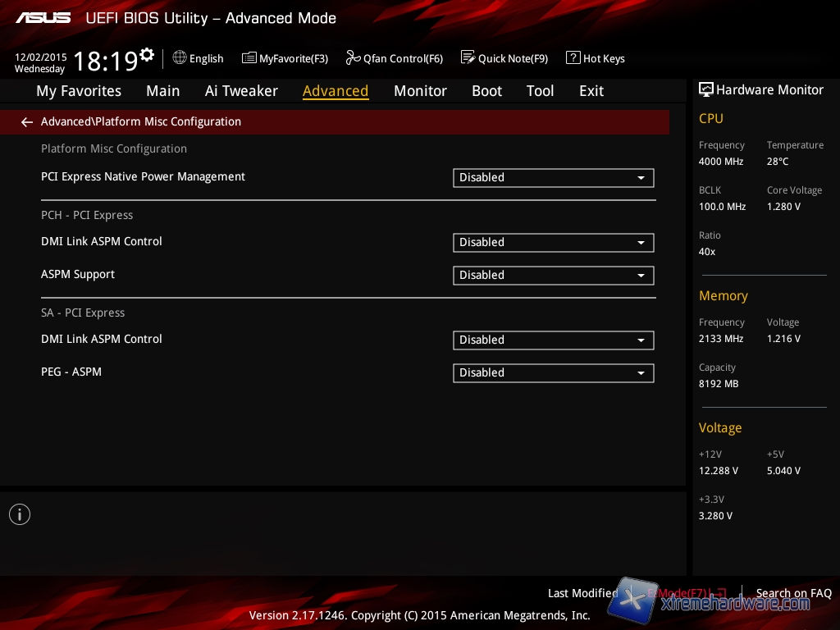Open Qfan Control(F6) fan icon
This screenshot has height=630, width=840.
(x=354, y=58)
